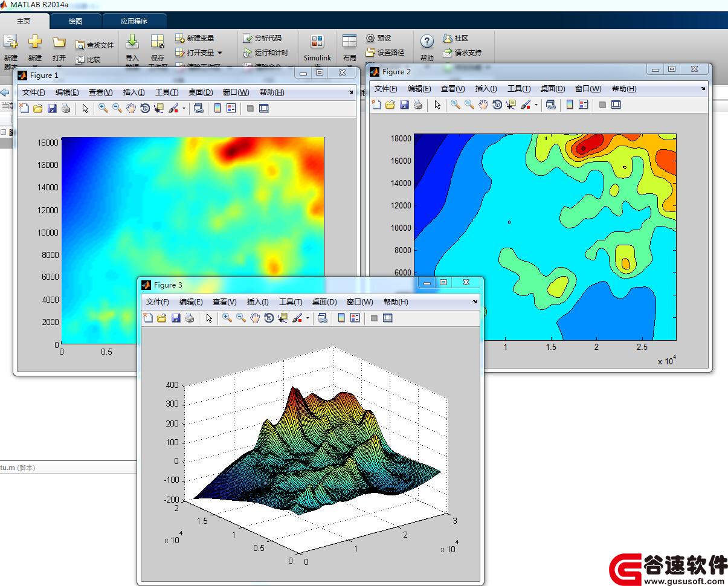Click Open File icon in Figure 2 toolbar

[390, 105]
